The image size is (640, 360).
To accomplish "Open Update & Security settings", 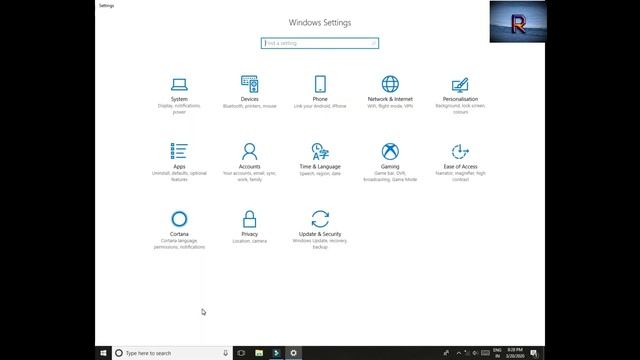I will 320,230.
